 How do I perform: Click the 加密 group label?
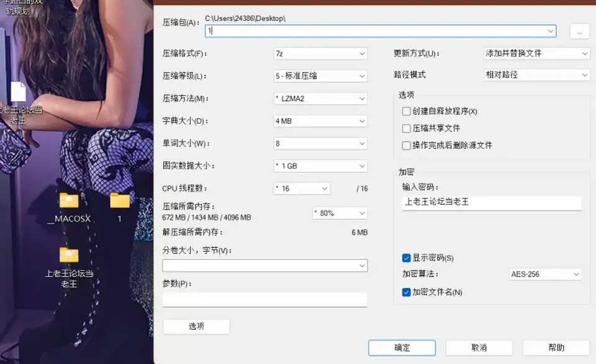tap(406, 172)
